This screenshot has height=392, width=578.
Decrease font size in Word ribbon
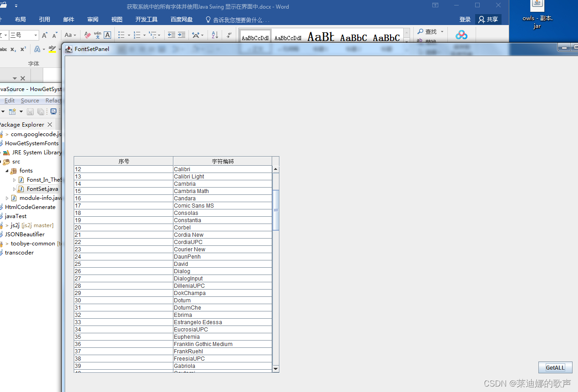[x=55, y=35]
